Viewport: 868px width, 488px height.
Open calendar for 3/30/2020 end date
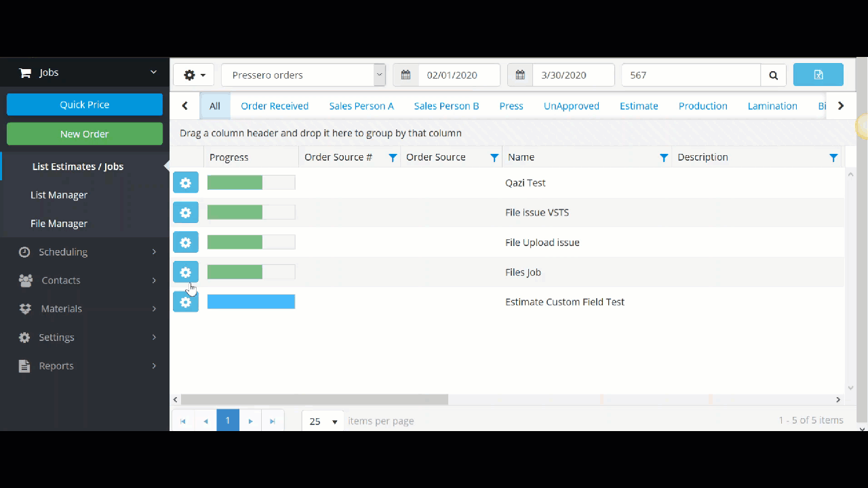(x=520, y=75)
